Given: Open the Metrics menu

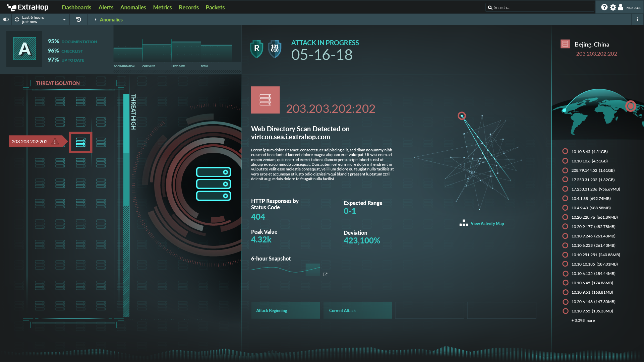Looking at the screenshot, I should (162, 7).
